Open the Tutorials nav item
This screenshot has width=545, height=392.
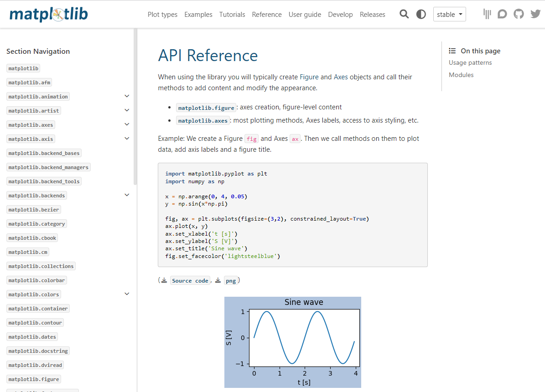(232, 15)
